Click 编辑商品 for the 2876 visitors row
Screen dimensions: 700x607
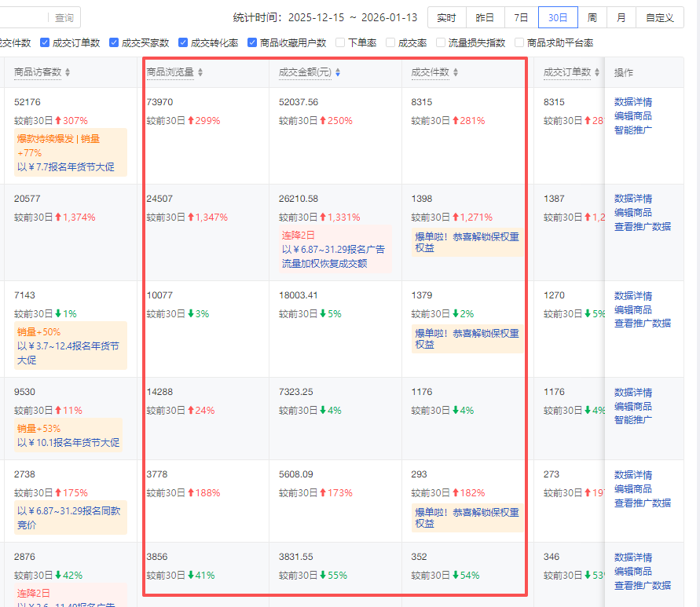[x=633, y=572]
